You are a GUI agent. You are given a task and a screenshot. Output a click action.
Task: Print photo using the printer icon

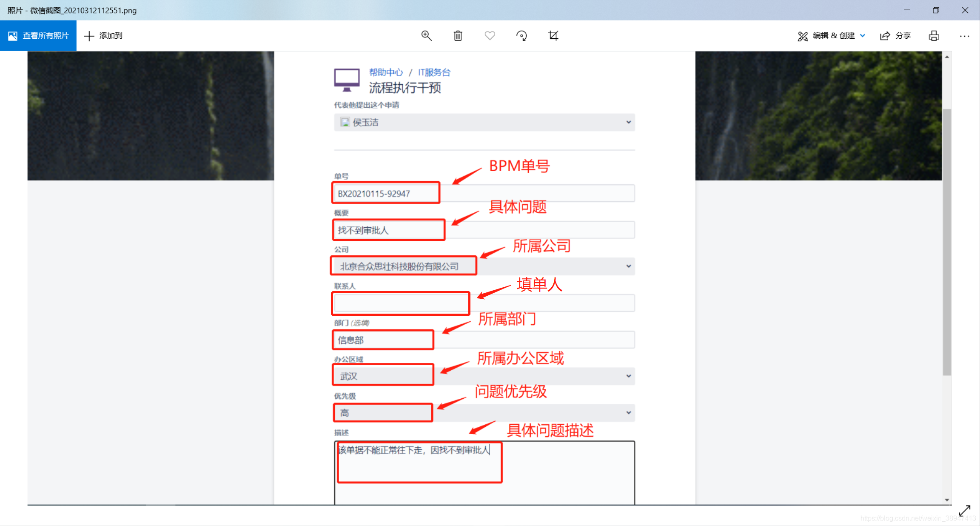pos(934,36)
